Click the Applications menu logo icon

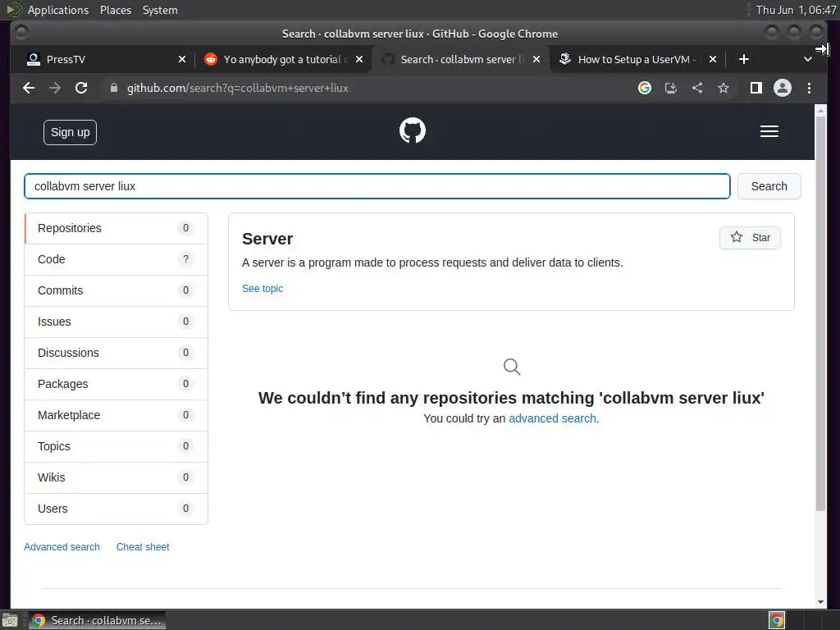pyautogui.click(x=13, y=10)
